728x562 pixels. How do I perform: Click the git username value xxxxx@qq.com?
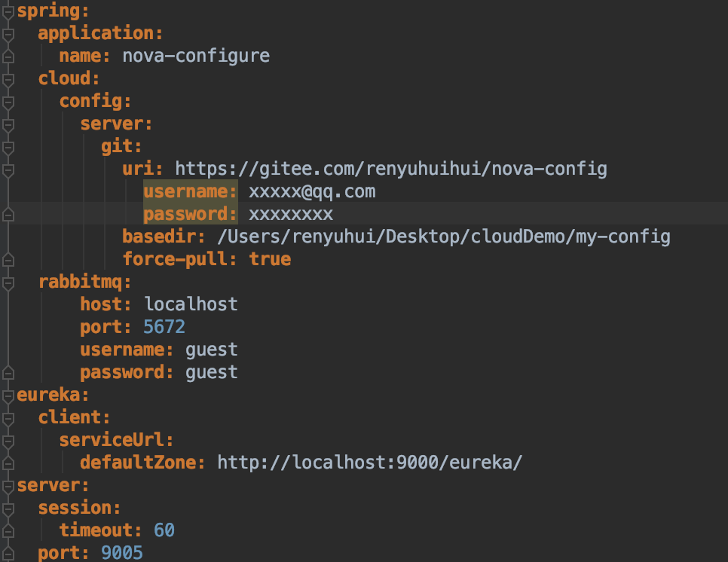312,192
